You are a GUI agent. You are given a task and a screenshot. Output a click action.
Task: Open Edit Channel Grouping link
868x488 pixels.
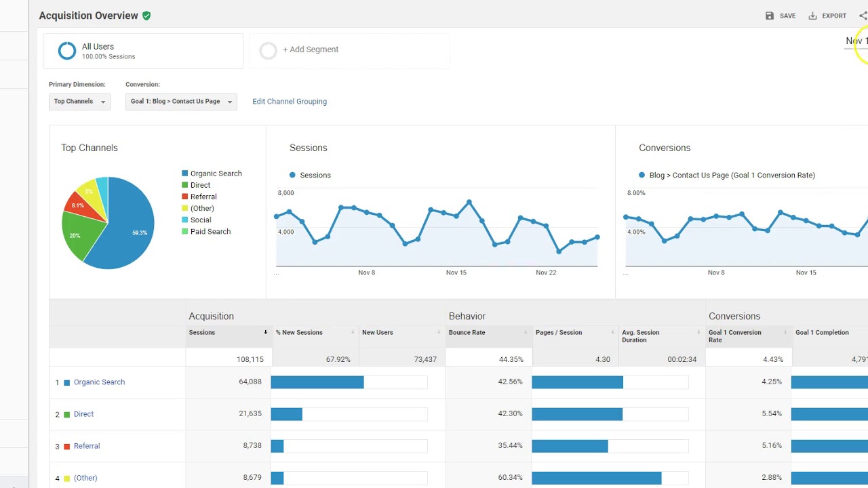pos(290,102)
